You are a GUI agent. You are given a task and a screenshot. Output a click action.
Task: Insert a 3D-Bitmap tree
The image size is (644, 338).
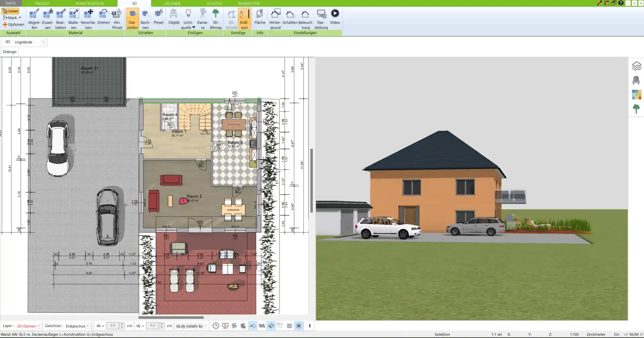(x=216, y=19)
